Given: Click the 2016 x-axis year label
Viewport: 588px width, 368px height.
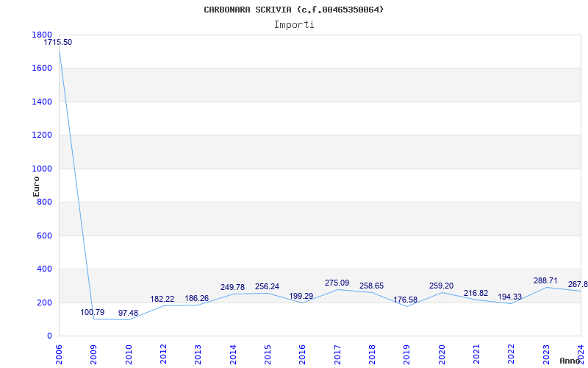Looking at the screenshot, I should tap(303, 354).
